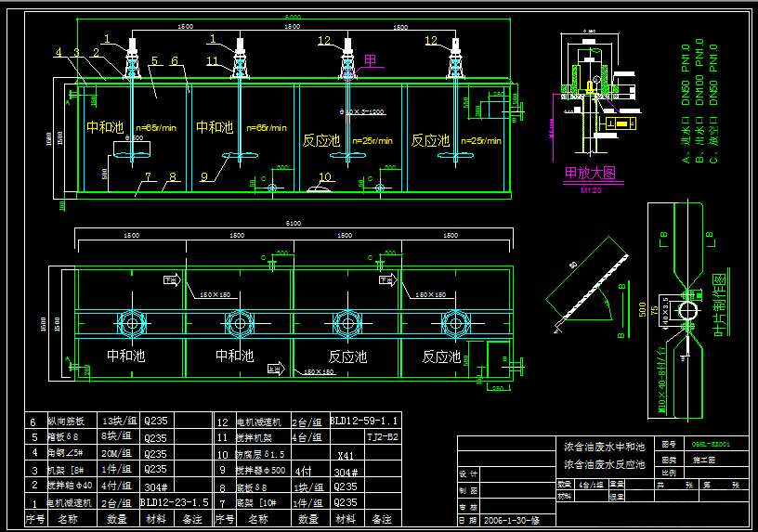Viewport: 758px width, 532px height.
Task: Click the M1:20 scale label
Action: (x=591, y=190)
